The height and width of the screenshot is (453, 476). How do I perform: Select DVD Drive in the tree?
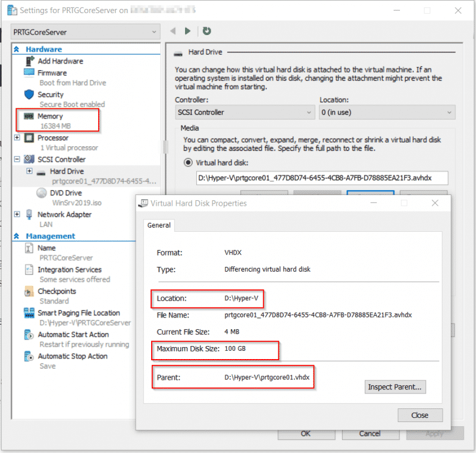pyautogui.click(x=66, y=193)
